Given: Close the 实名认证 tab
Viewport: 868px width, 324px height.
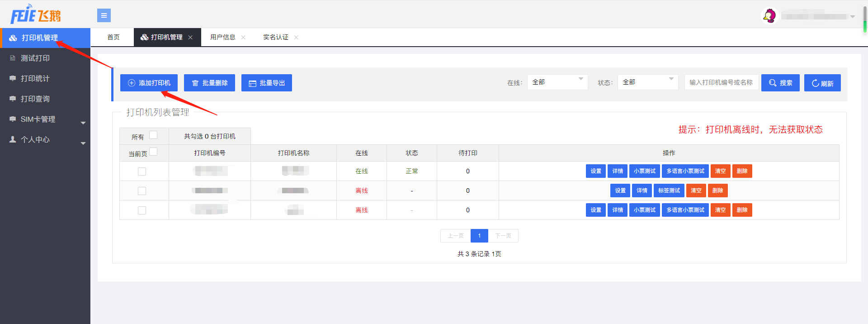Looking at the screenshot, I should click(x=296, y=38).
